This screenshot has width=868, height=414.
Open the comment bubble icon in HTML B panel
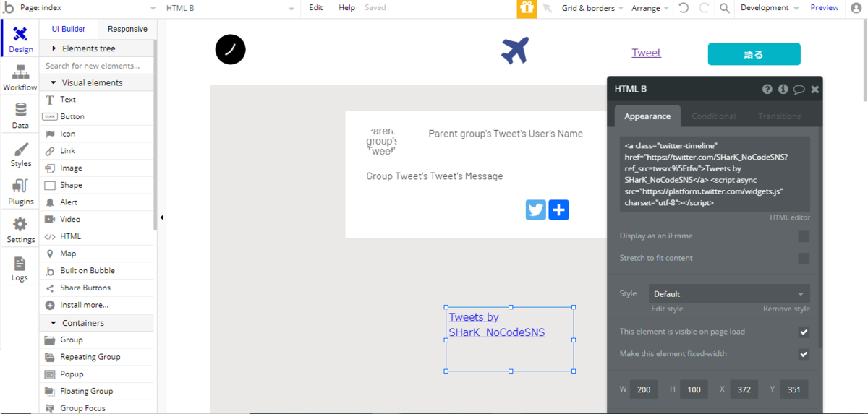pos(799,90)
